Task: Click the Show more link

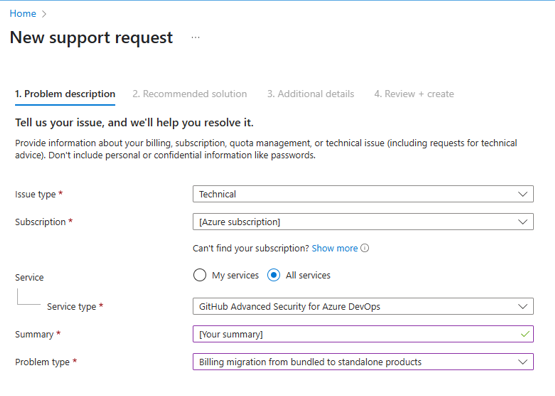Action: [335, 248]
